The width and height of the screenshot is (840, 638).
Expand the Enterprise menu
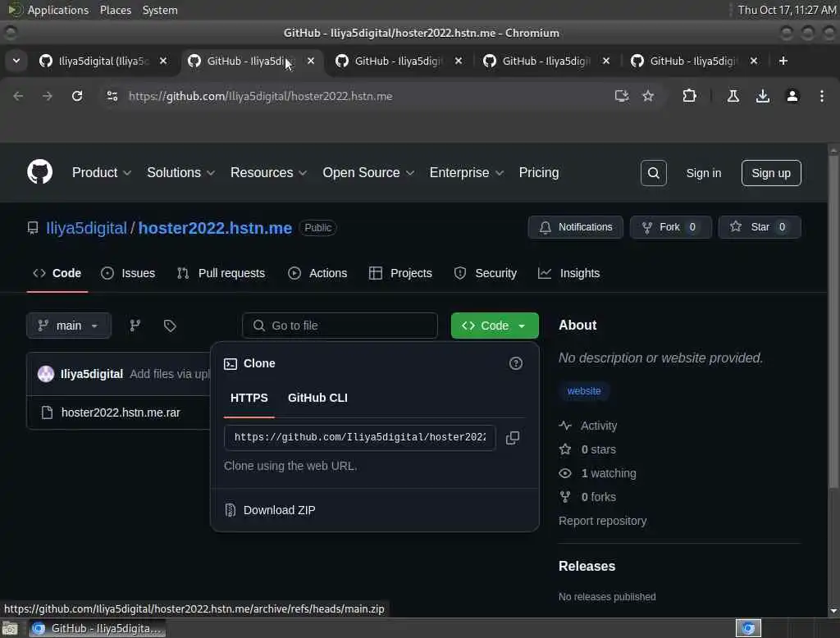point(467,173)
